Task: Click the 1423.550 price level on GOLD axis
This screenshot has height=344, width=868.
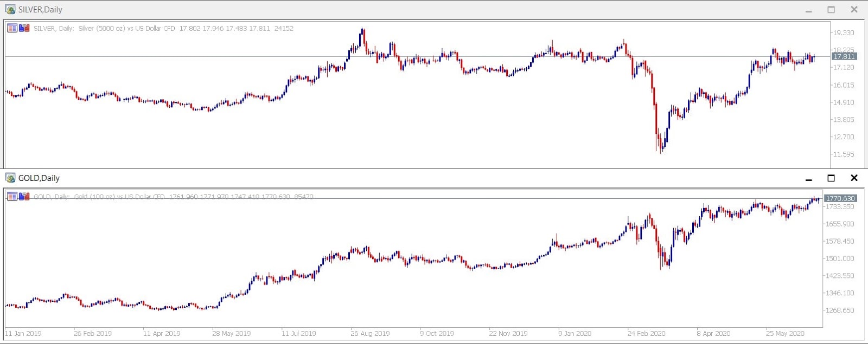Action: tap(840, 276)
